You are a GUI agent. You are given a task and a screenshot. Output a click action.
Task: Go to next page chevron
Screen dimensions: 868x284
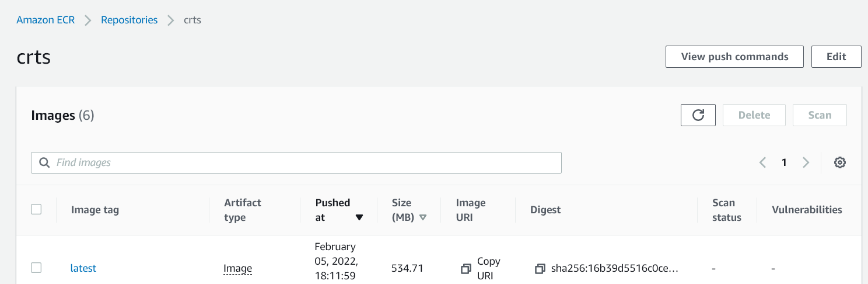coord(806,162)
